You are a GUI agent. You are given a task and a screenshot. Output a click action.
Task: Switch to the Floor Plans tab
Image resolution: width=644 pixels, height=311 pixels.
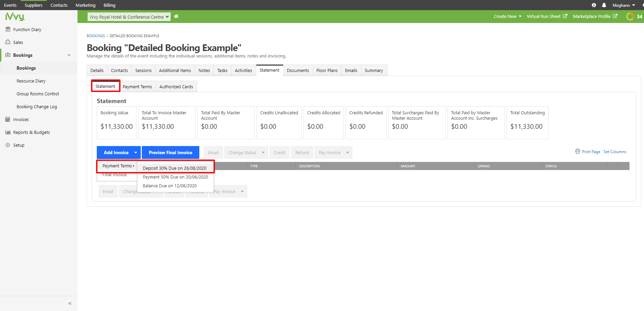coord(327,70)
